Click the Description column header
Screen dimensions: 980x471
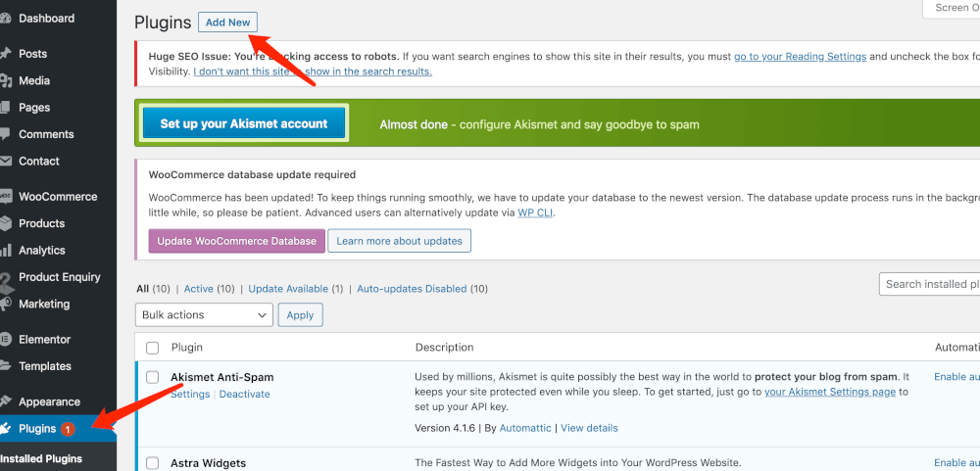point(444,348)
